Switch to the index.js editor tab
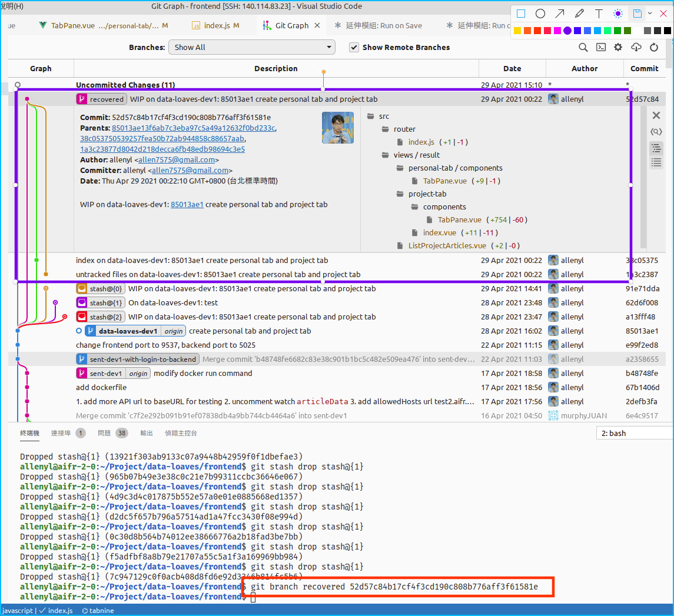The height and width of the screenshot is (616, 674). 215,25
